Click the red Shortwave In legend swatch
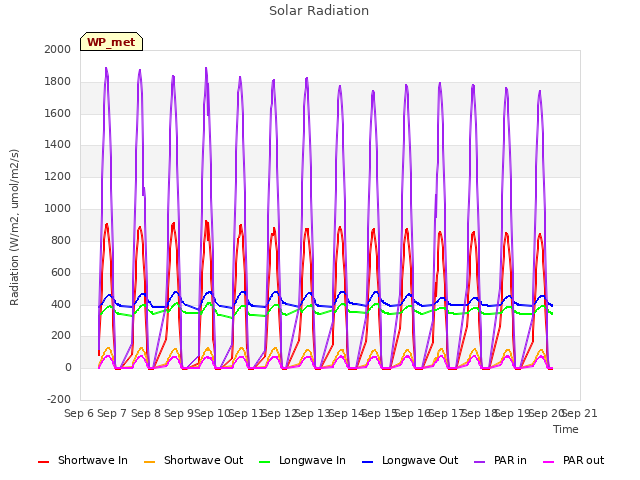 coord(43,462)
